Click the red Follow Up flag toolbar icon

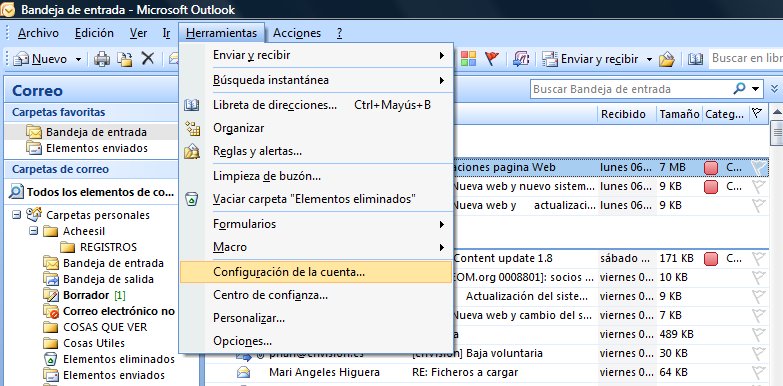pyautogui.click(x=492, y=58)
